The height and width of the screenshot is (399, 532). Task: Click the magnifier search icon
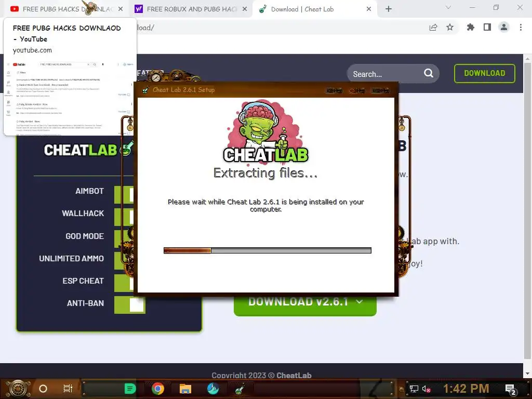tap(429, 73)
